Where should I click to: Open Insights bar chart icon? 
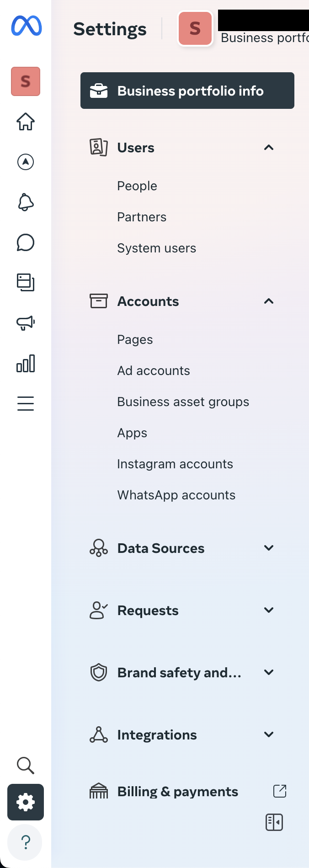click(x=26, y=363)
